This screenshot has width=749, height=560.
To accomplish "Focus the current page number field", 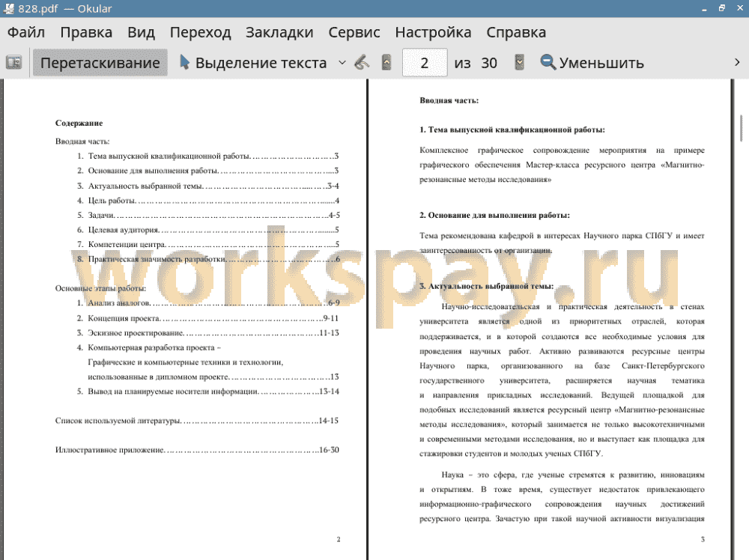I will tap(425, 63).
